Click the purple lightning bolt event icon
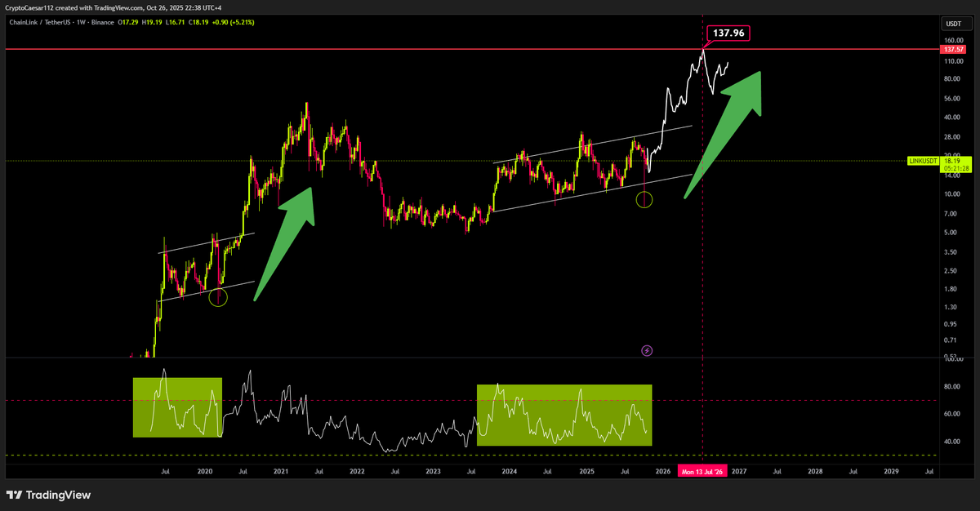The image size is (980, 511). tap(647, 350)
